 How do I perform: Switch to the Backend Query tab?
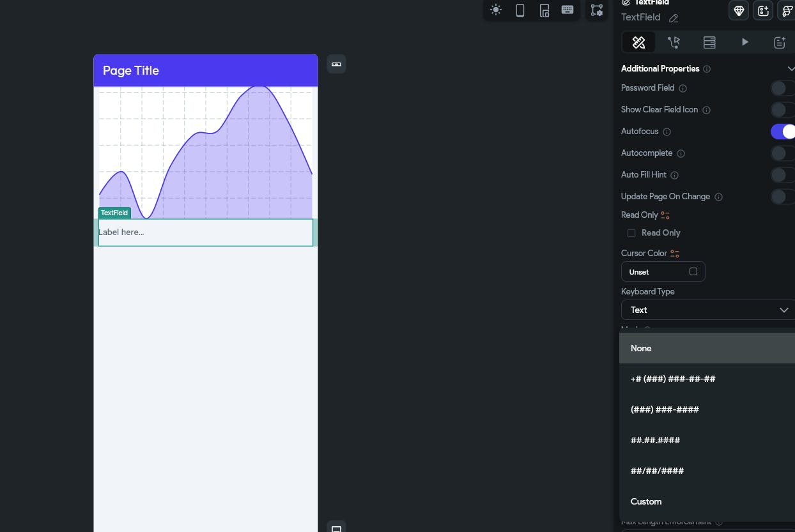click(x=709, y=42)
